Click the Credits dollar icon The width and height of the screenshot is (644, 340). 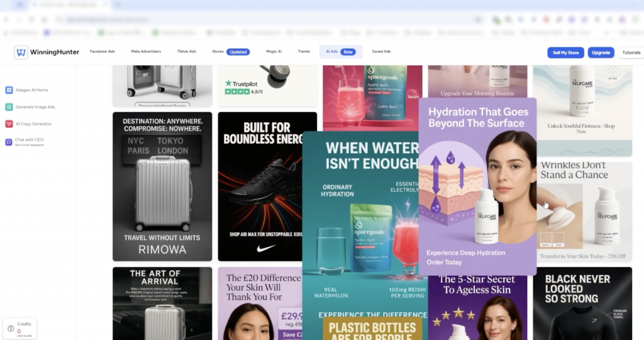pos(11,328)
